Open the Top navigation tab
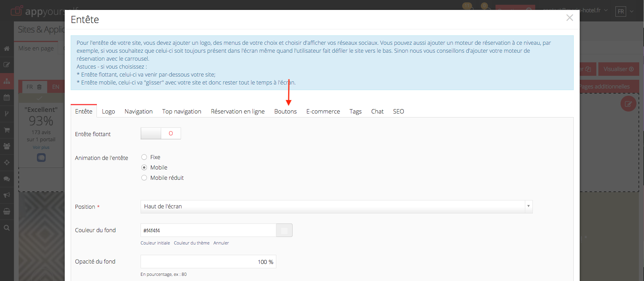 [x=182, y=112]
